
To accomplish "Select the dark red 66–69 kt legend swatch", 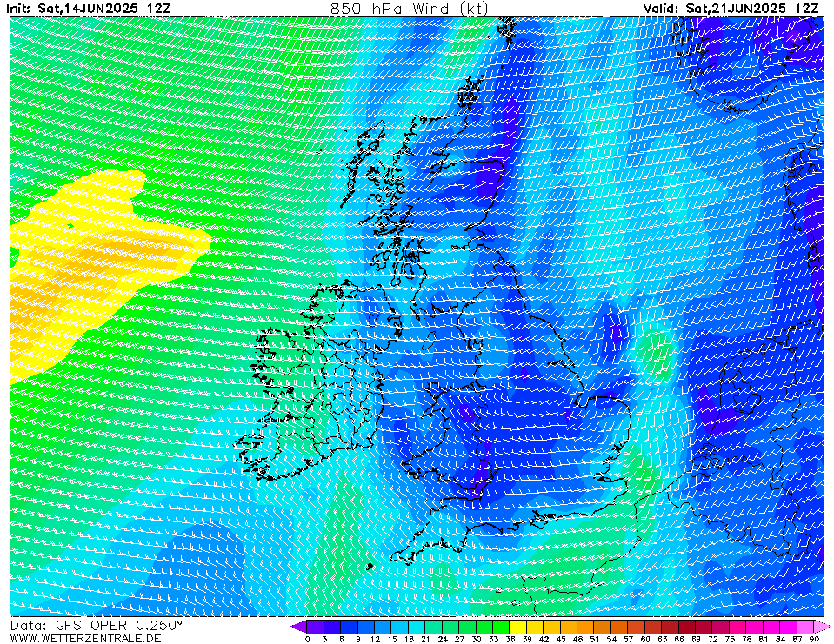I will pos(687,627).
